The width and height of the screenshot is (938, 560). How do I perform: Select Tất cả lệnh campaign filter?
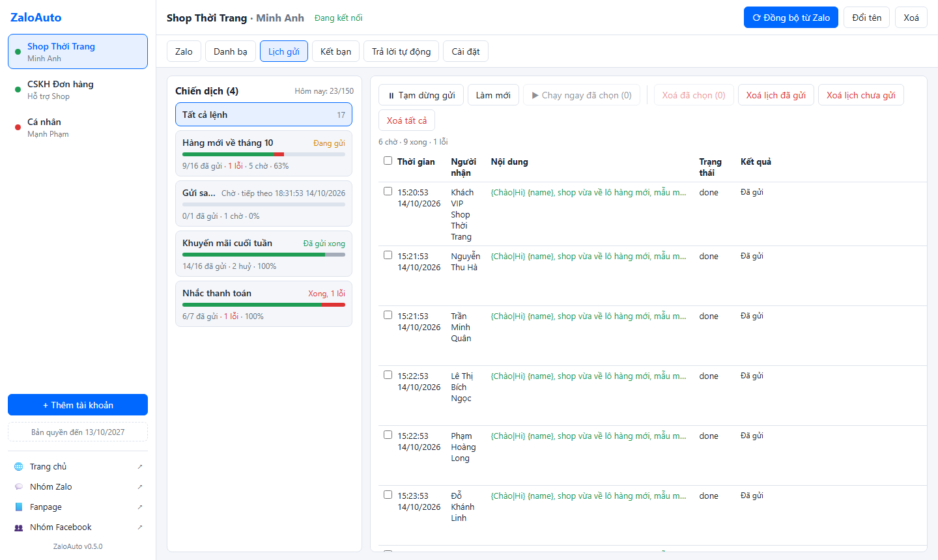click(x=264, y=115)
